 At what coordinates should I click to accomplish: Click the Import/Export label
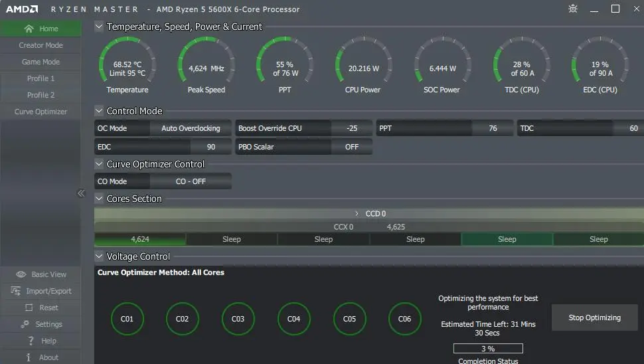49,291
